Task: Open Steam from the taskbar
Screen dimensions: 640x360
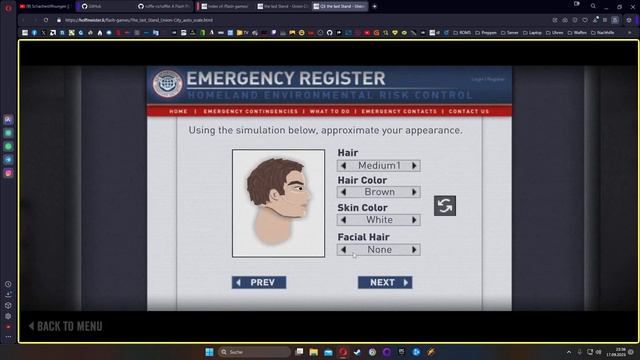Action: (x=358, y=352)
